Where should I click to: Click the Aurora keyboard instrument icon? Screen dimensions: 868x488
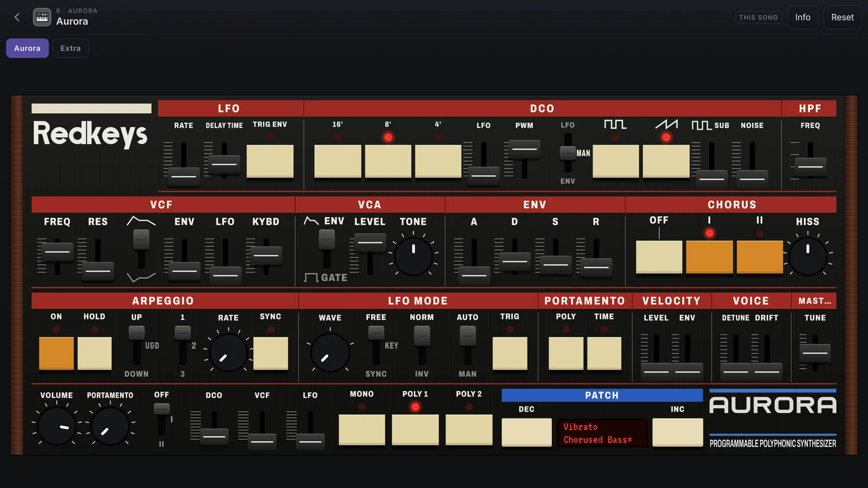(x=42, y=17)
